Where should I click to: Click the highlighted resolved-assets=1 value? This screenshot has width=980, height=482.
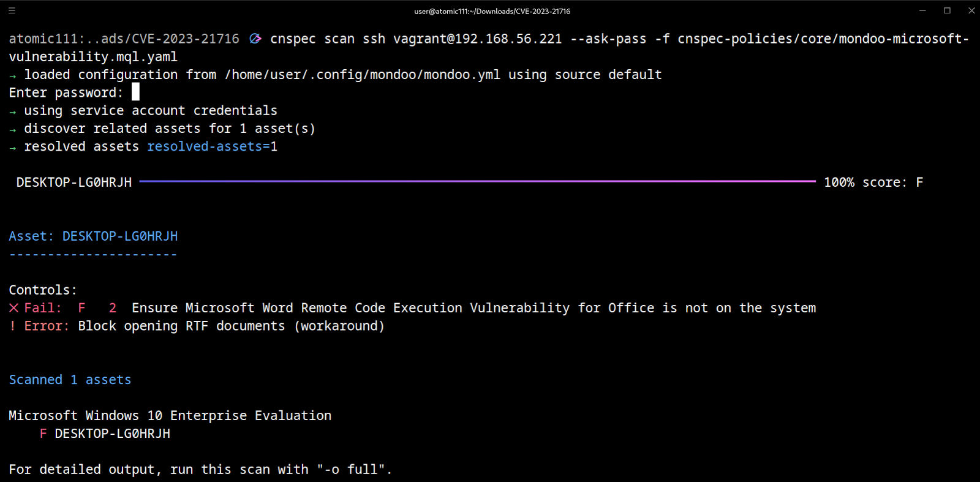point(212,146)
